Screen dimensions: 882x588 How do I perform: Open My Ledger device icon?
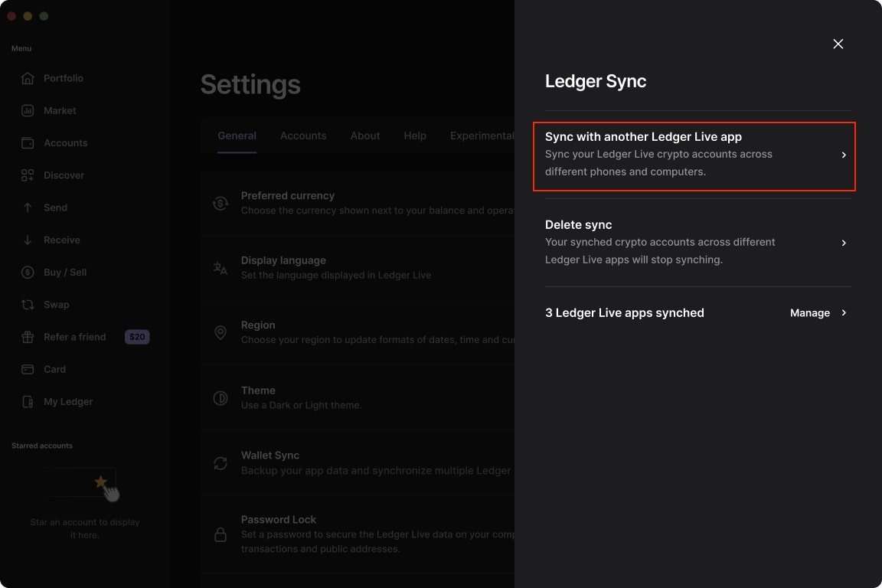pyautogui.click(x=28, y=402)
